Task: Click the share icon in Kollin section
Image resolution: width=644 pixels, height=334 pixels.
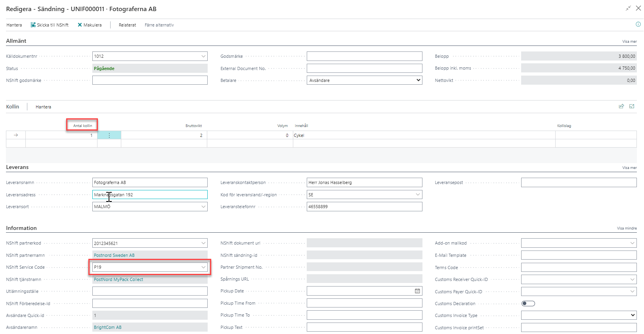Action: pyautogui.click(x=621, y=106)
